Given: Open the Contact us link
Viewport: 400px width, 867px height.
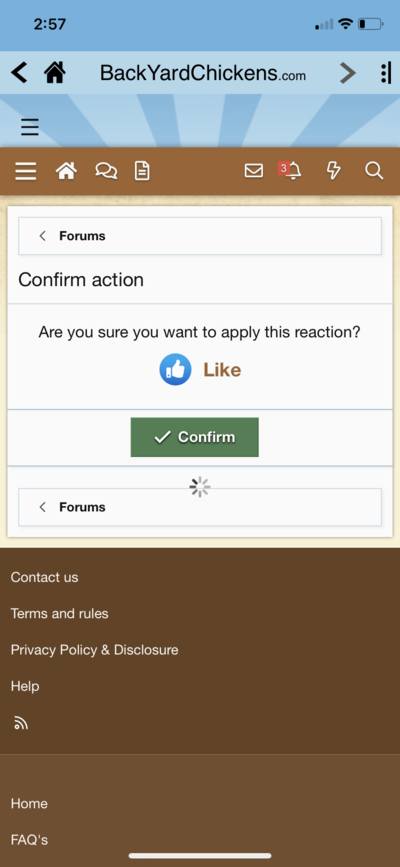Looking at the screenshot, I should 44,577.
